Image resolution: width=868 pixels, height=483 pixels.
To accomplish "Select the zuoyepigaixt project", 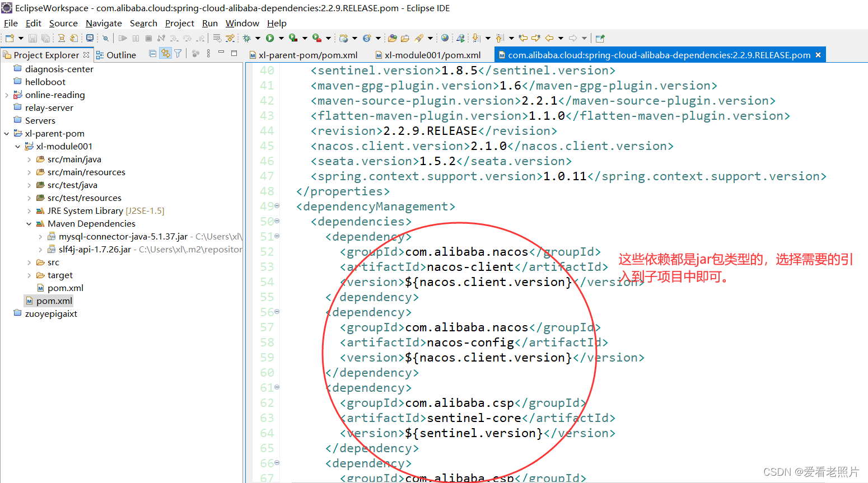I will click(51, 314).
